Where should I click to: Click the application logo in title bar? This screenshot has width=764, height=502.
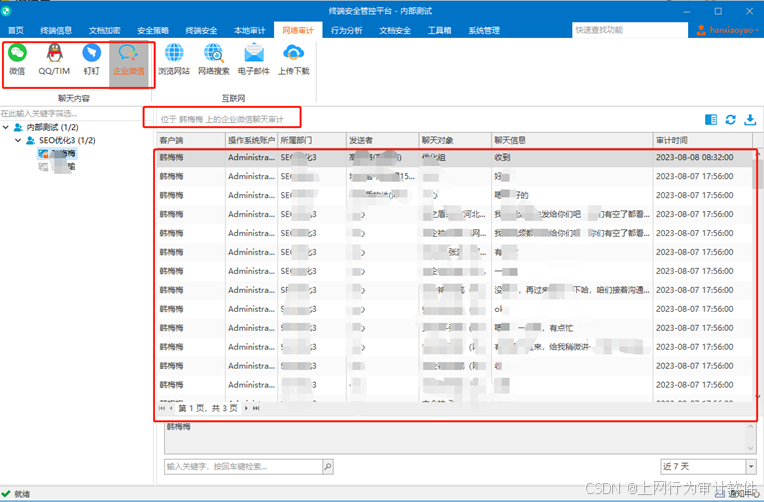pos(6,11)
